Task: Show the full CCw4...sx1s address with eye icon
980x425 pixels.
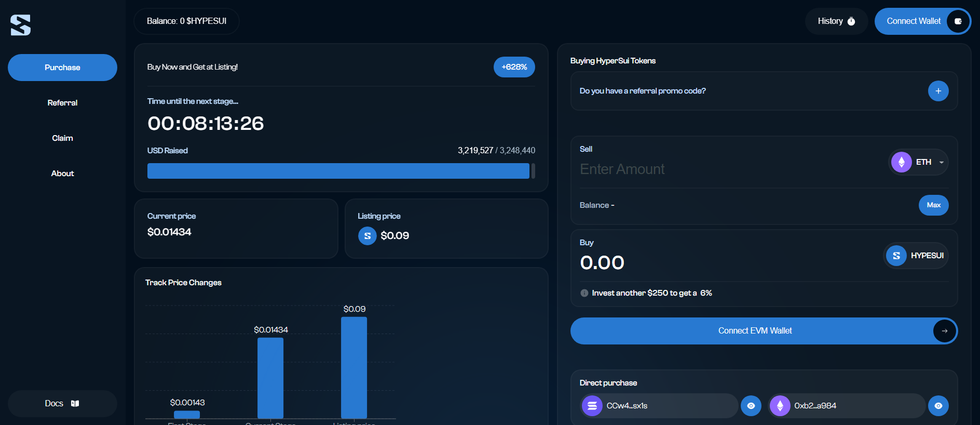Action: click(751, 406)
